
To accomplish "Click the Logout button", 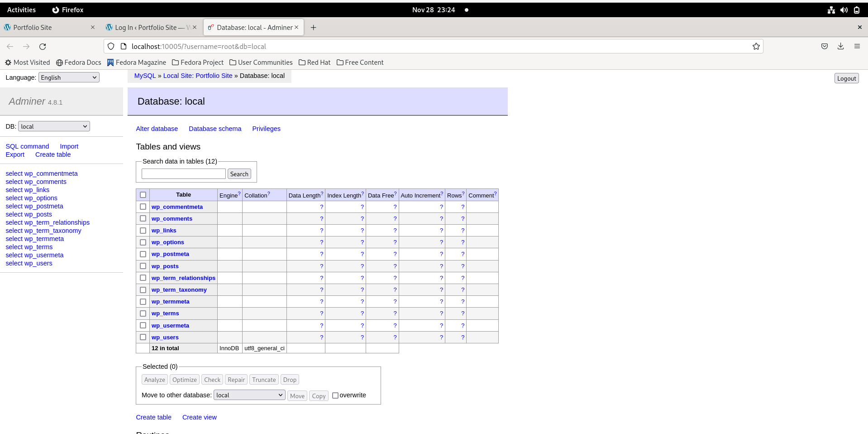I will point(846,78).
